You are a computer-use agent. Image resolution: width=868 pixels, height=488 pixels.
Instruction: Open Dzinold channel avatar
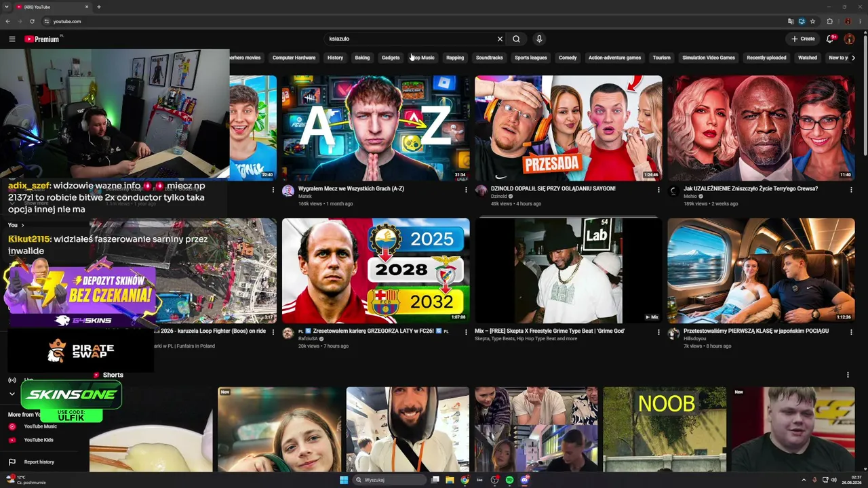[x=481, y=191]
